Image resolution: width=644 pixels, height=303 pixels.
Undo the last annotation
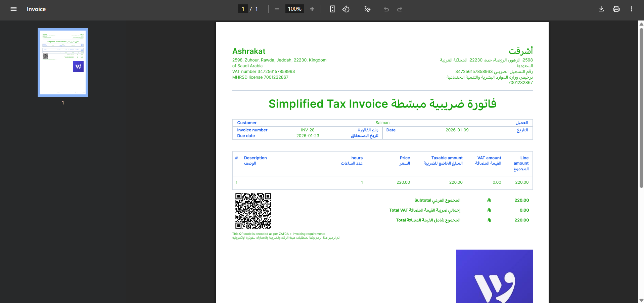click(386, 9)
